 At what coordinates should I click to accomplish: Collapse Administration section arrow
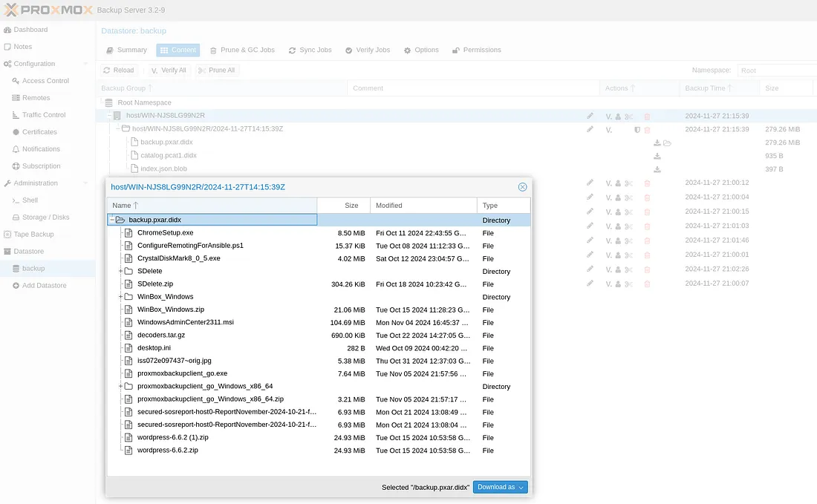point(85,183)
